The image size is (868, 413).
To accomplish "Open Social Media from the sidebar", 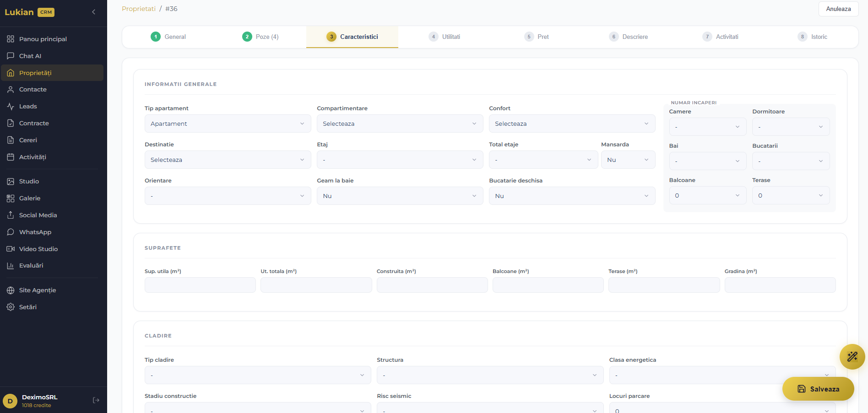I will point(38,215).
